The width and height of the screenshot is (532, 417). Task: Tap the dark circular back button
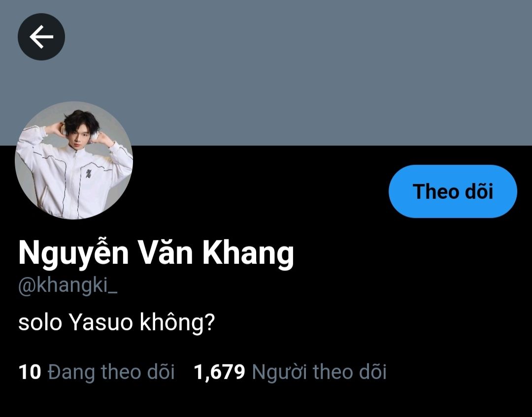pyautogui.click(x=41, y=36)
